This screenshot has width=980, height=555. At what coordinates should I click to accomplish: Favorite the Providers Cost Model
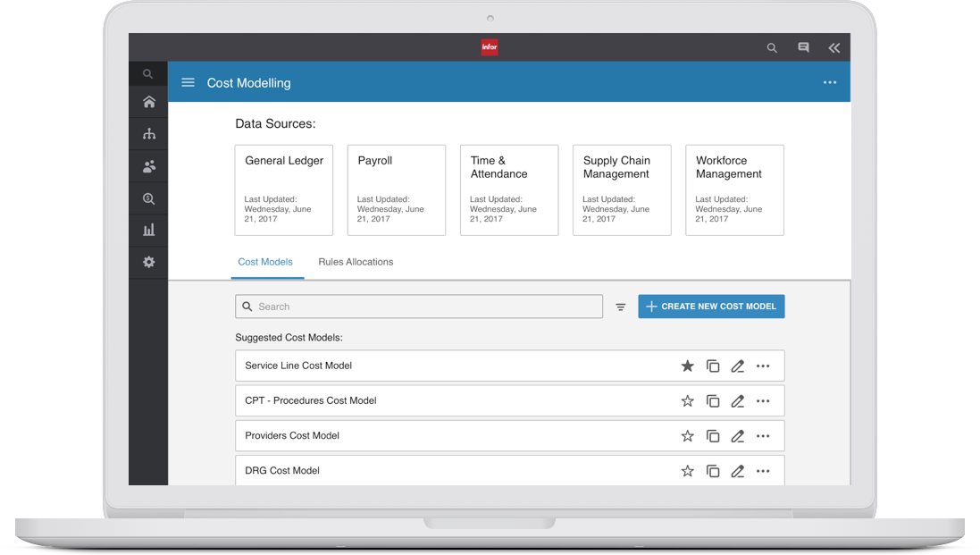coord(688,435)
